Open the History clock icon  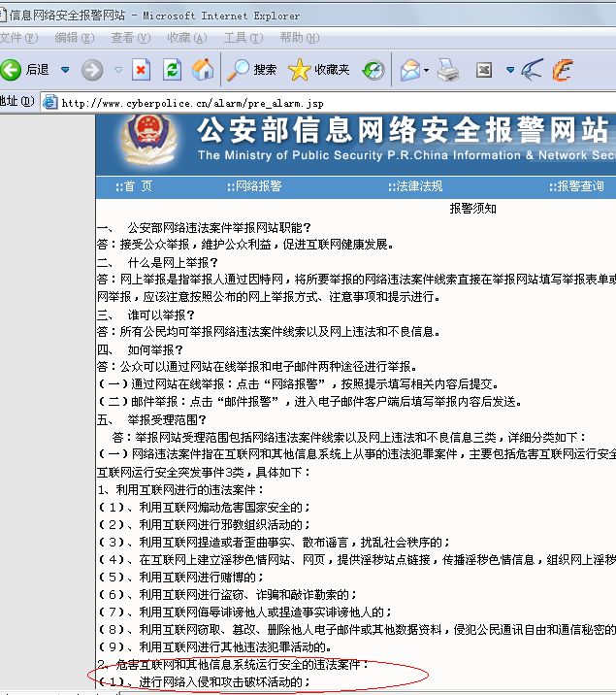[x=373, y=70]
